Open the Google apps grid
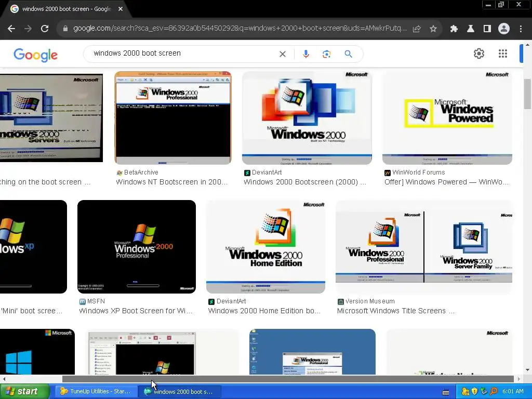This screenshot has height=399, width=532. click(503, 54)
